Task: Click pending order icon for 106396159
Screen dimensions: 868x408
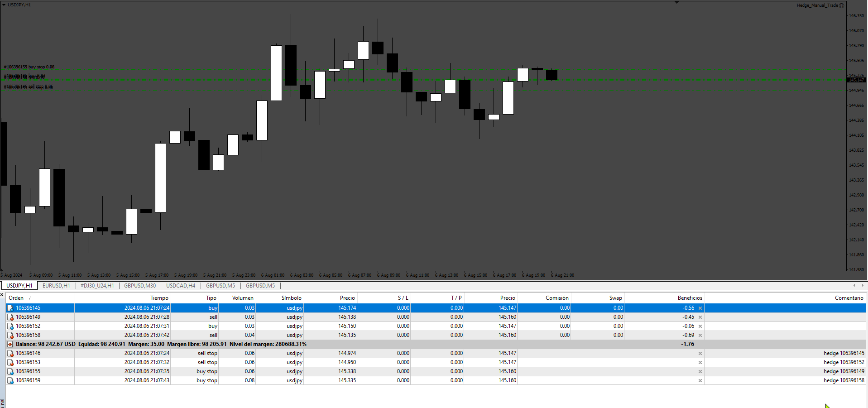Action: coord(10,380)
